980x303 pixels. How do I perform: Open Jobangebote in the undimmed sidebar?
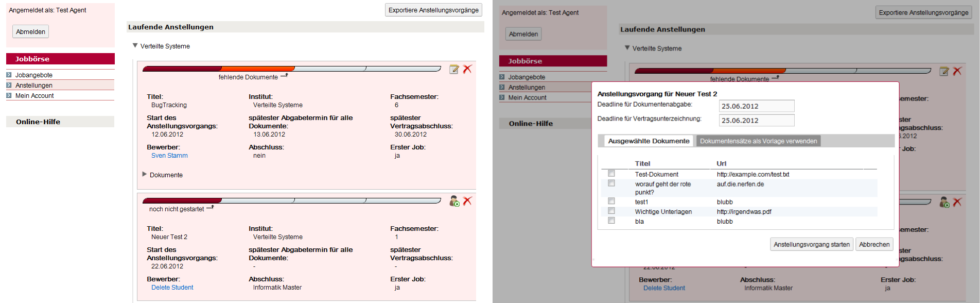coord(34,75)
